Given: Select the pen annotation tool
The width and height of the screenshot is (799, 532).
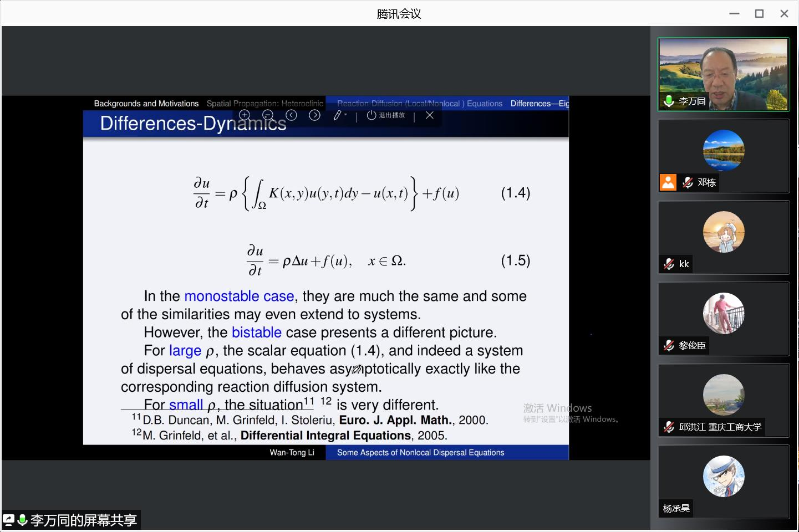Looking at the screenshot, I should [337, 115].
